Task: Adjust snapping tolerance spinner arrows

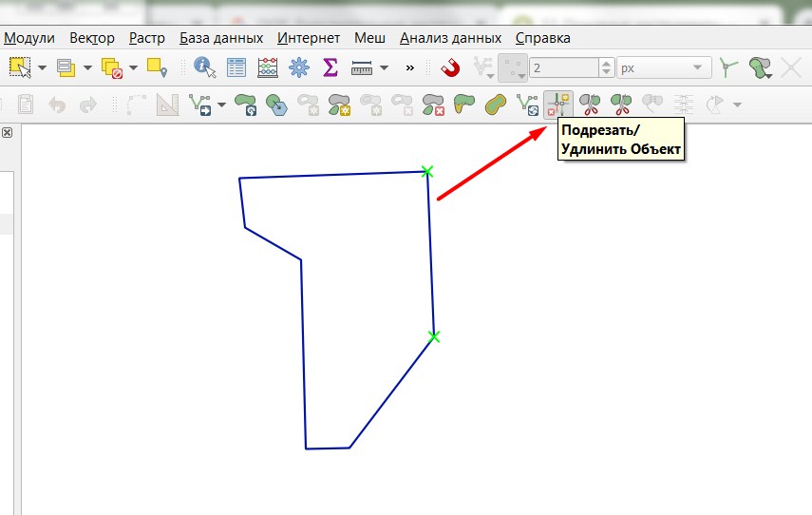Action: pos(606,67)
